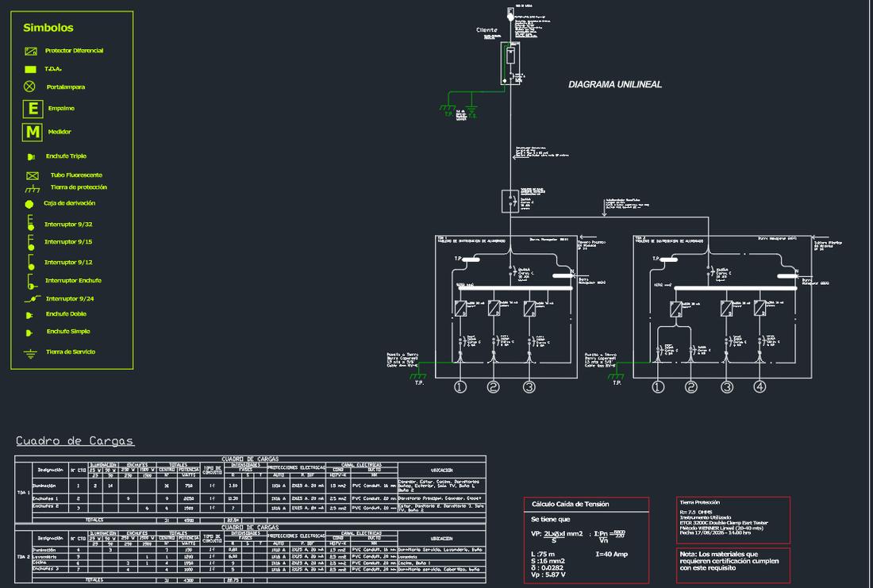Select the S :16 mm2 value

coord(548,561)
